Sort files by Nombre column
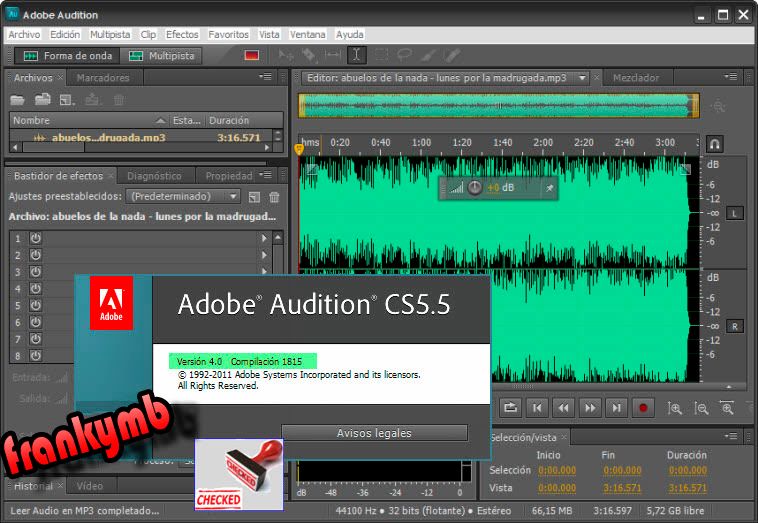 click(88, 120)
